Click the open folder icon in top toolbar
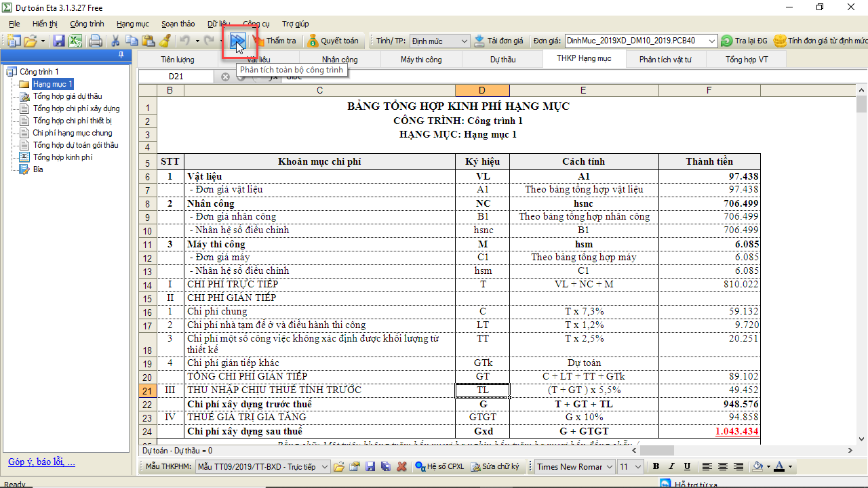This screenshot has height=488, width=868. [x=31, y=41]
